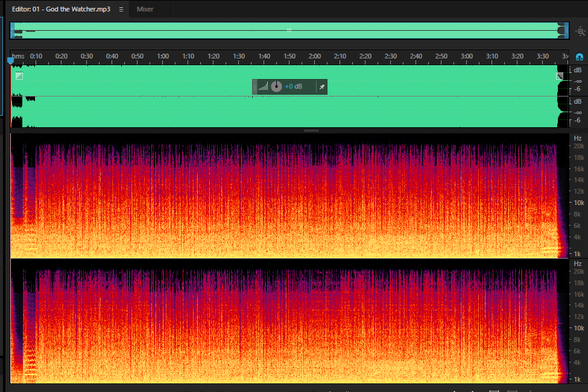Click the lower channel -6 scale value
This screenshot has width=588, height=392.
pos(578,120)
